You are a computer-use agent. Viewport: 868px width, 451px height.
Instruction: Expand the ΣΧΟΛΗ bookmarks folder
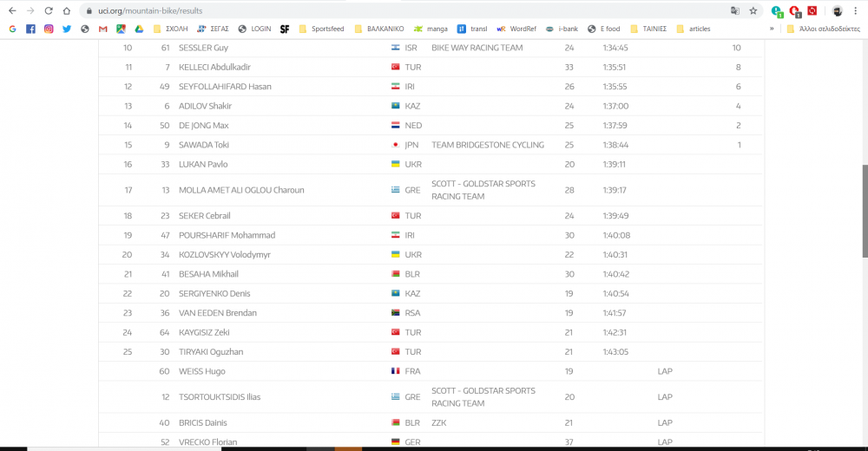pos(171,29)
